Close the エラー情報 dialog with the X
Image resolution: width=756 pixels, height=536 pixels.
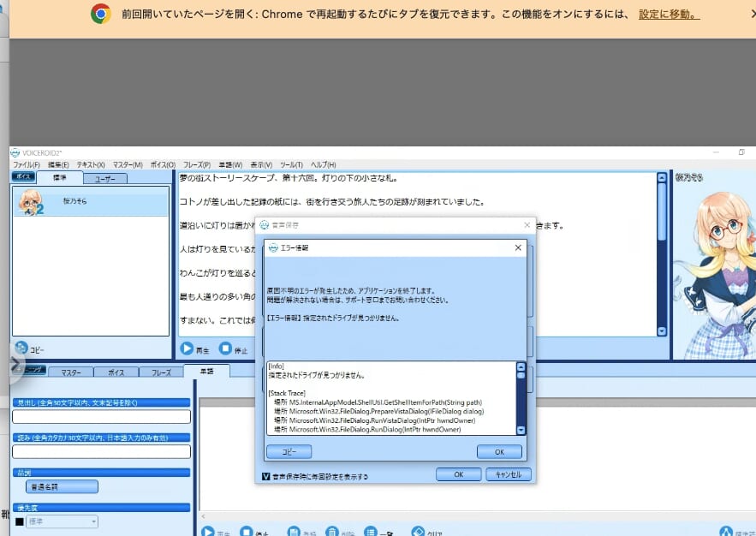[x=518, y=247]
